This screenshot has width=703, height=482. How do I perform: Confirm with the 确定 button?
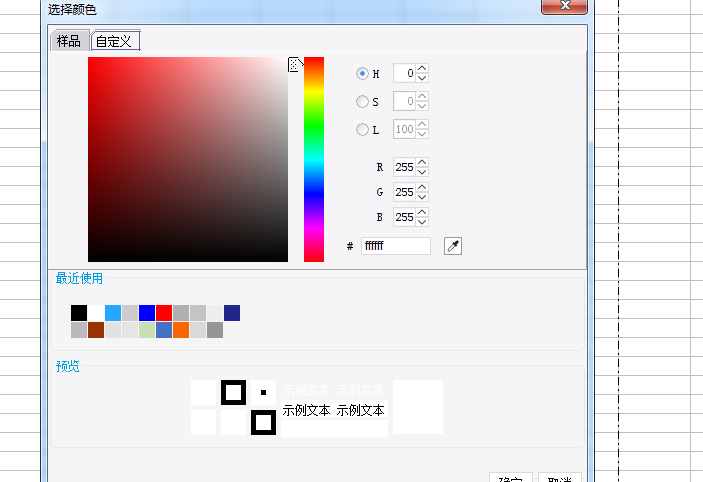(x=511, y=477)
